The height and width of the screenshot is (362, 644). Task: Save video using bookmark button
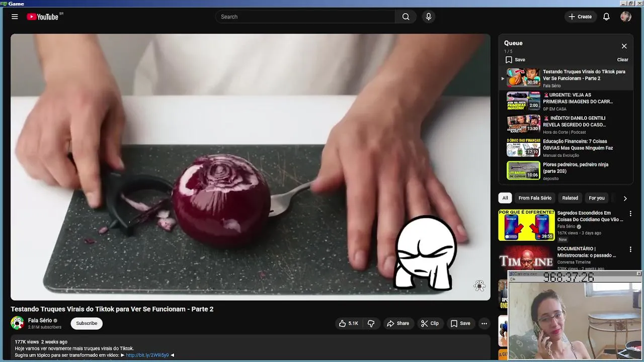pos(460,323)
